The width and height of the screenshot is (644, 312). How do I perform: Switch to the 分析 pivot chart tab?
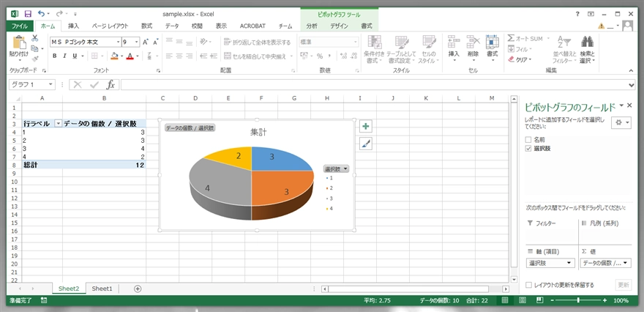pyautogui.click(x=312, y=26)
